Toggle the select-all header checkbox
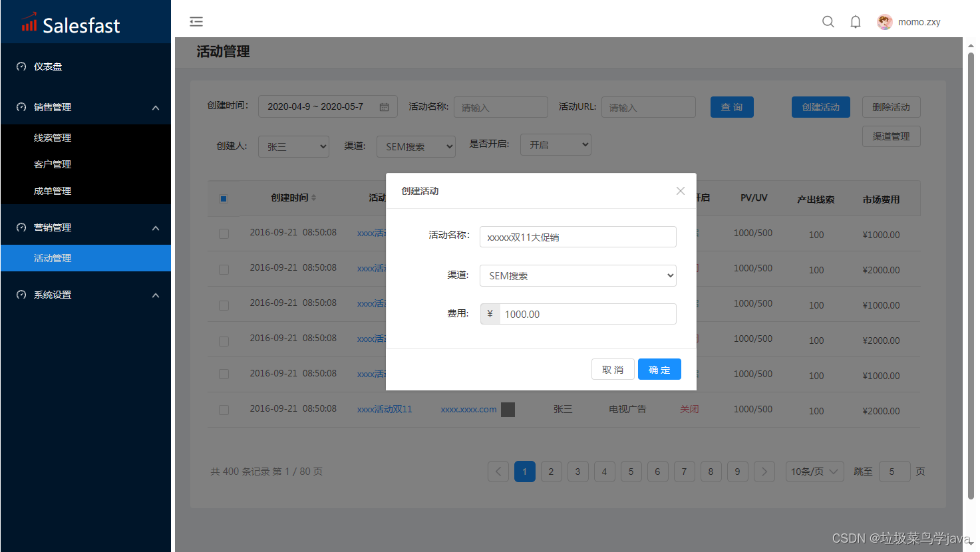 click(x=224, y=198)
